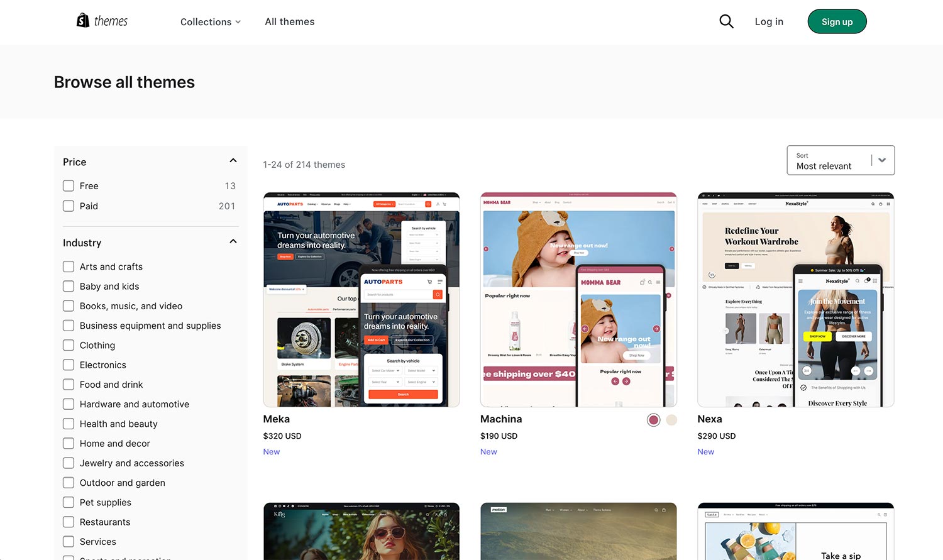Open the search magnifier icon
The image size is (943, 560).
726,21
